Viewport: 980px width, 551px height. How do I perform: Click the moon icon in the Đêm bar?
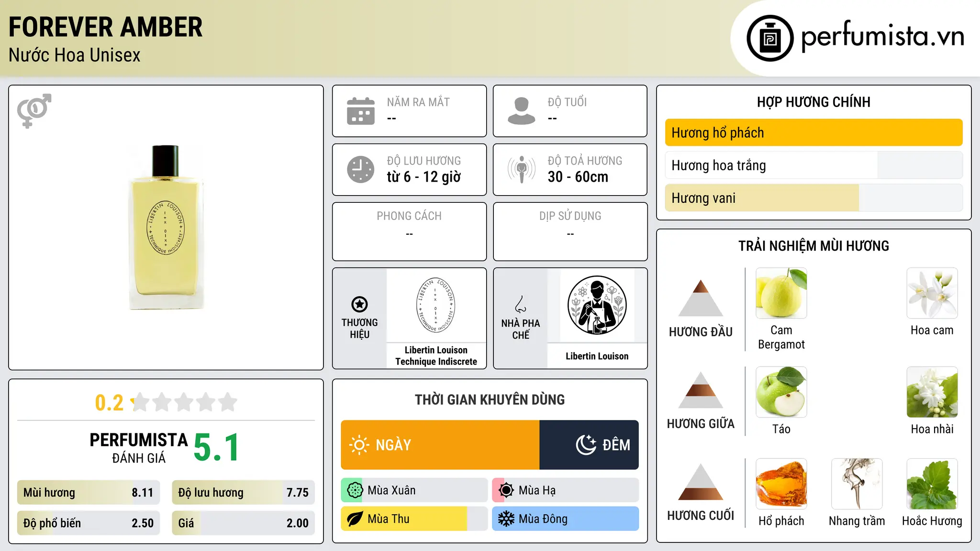click(586, 445)
